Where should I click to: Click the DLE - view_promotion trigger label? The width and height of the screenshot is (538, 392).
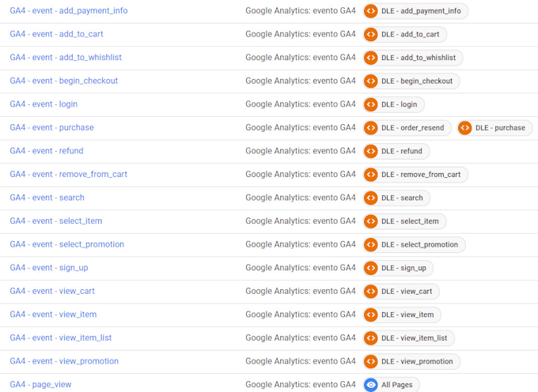417,361
